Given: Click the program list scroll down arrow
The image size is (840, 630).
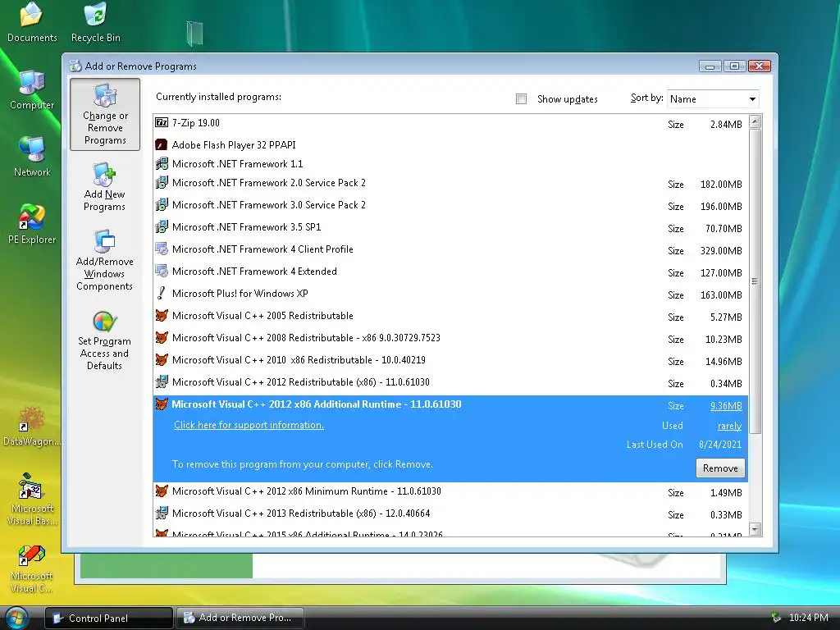Looking at the screenshot, I should (755, 529).
